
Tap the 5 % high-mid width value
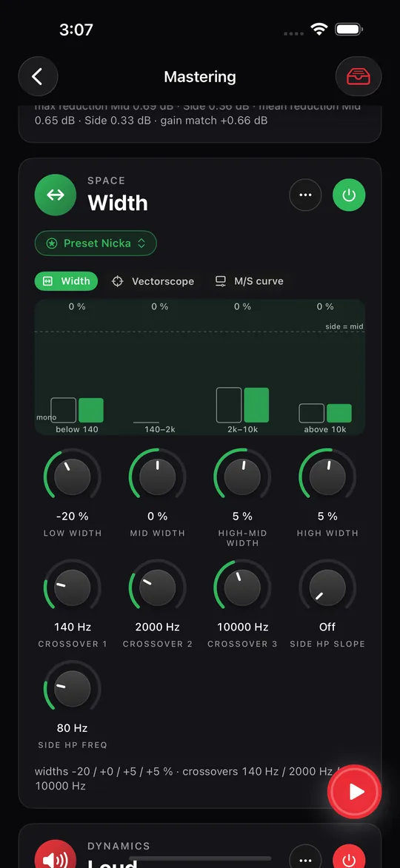click(243, 516)
